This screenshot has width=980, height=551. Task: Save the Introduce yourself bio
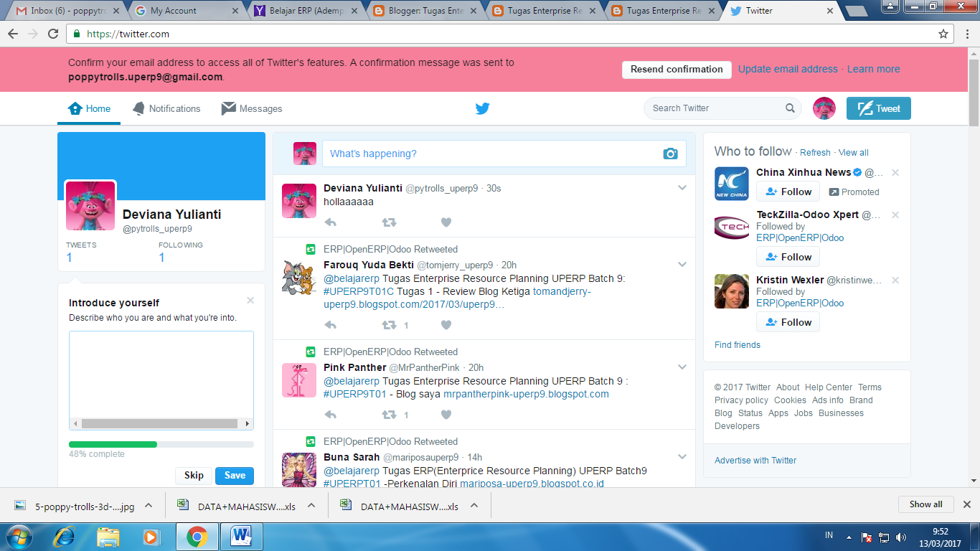click(235, 476)
